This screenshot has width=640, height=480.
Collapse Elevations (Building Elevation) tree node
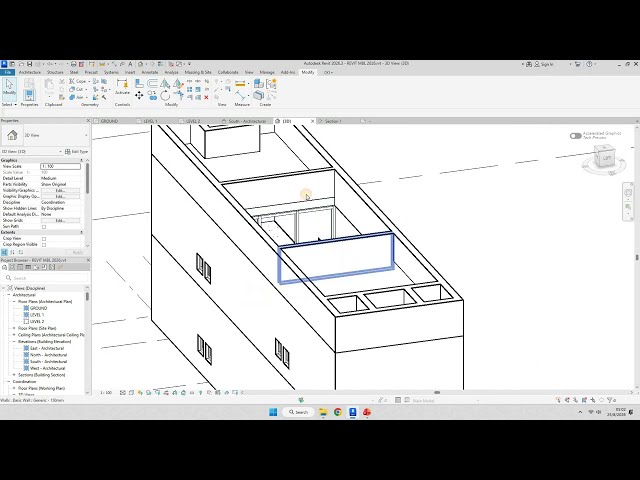14,342
